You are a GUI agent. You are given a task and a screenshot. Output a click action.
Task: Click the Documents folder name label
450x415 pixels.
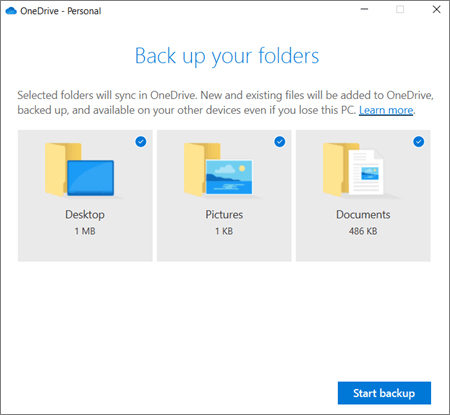[x=363, y=214]
